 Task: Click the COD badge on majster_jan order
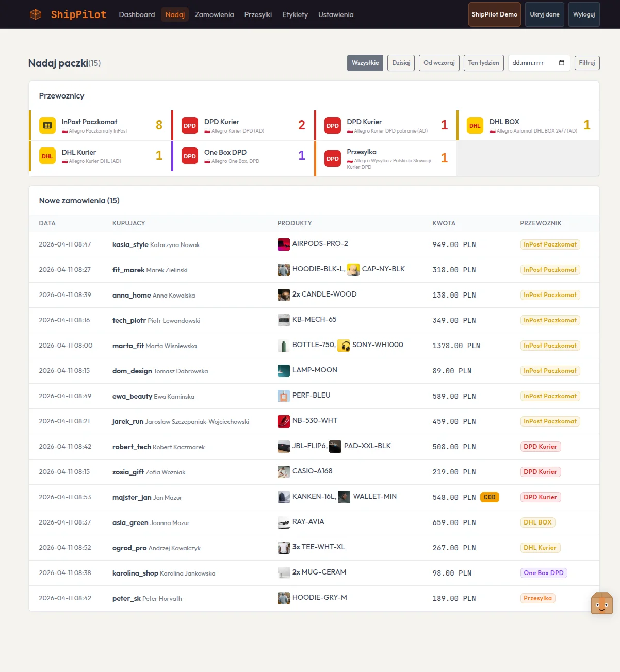[x=490, y=497]
